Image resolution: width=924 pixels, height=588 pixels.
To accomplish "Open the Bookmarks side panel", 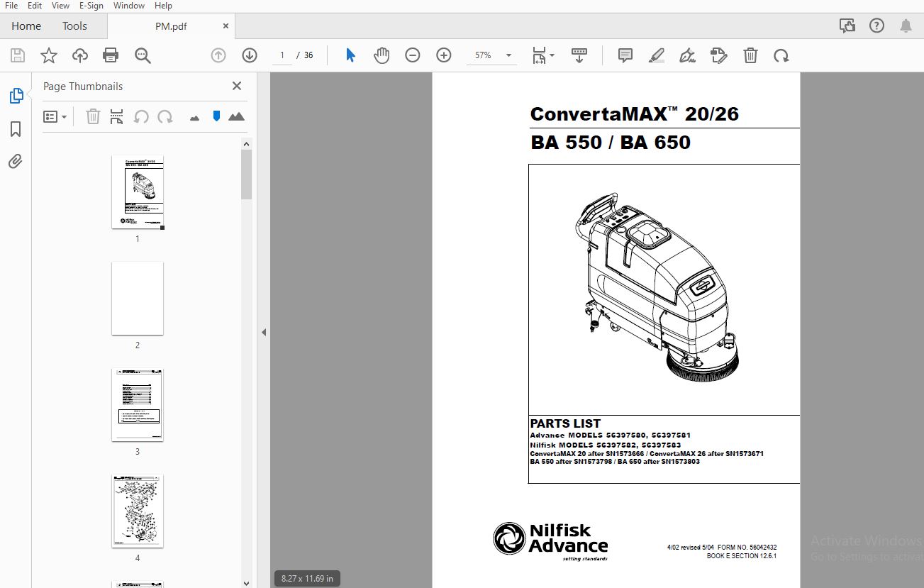I will 16,129.
